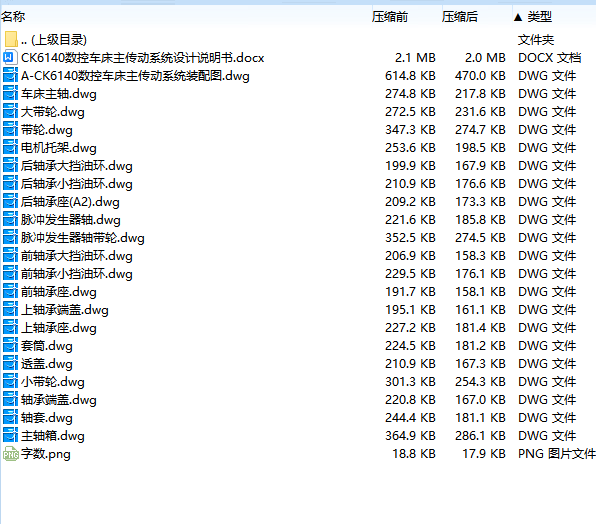Click the 364.9 KB size value
The width and height of the screenshot is (596, 524).
[410, 436]
